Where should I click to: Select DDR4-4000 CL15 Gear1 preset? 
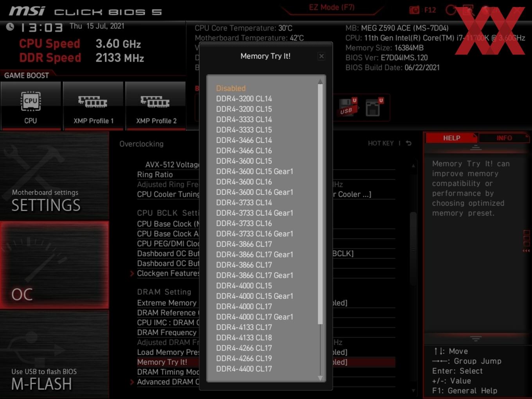(x=255, y=296)
